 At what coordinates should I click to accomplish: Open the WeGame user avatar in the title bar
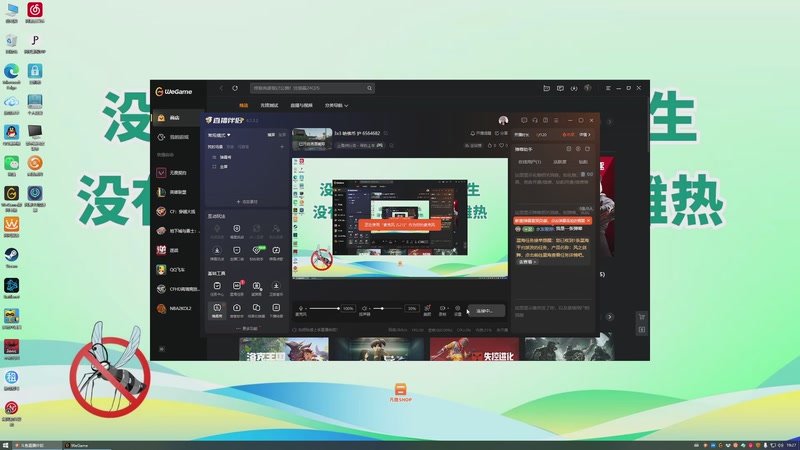point(588,88)
